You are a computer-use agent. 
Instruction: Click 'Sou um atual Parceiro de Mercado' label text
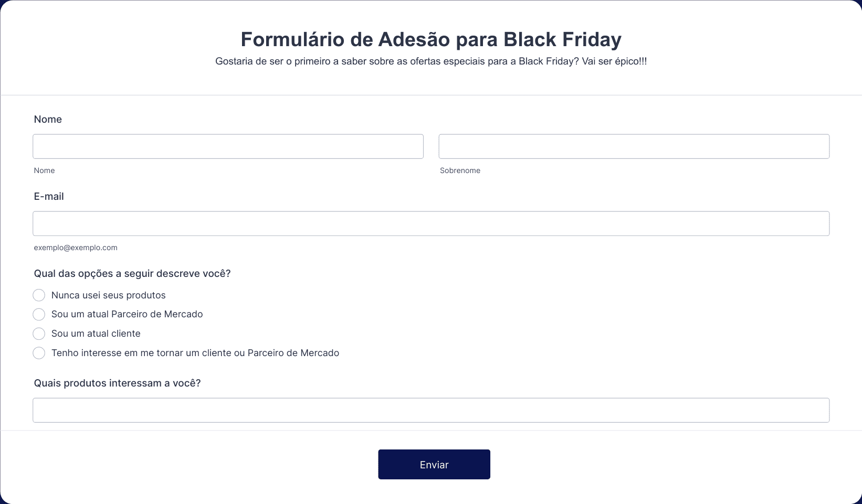(x=127, y=314)
